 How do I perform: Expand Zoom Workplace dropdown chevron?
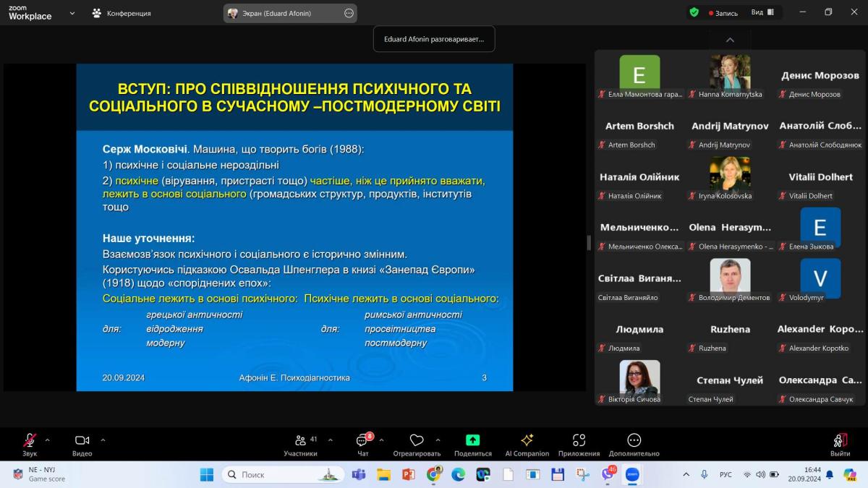(x=72, y=13)
